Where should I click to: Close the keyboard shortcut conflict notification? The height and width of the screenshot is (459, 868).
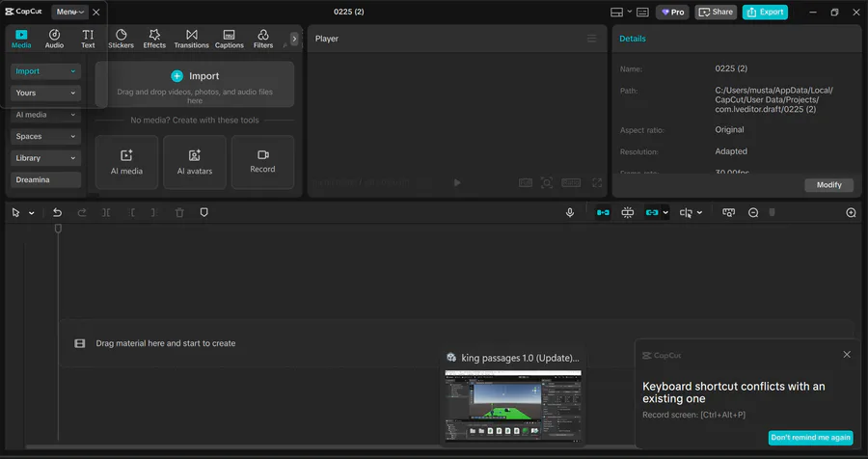tap(847, 354)
